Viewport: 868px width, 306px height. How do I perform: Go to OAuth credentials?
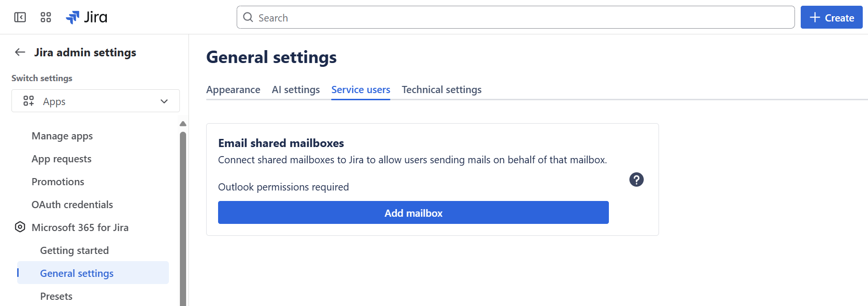click(72, 205)
